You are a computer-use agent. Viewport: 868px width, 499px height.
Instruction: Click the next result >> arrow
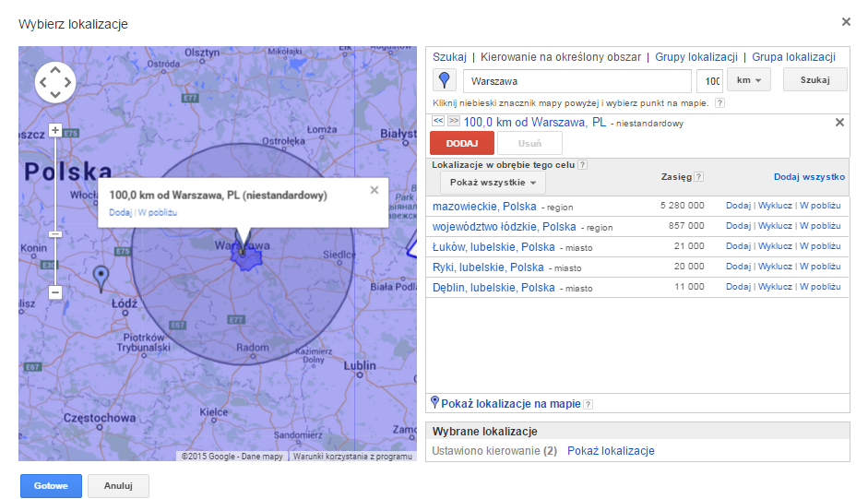coord(453,122)
